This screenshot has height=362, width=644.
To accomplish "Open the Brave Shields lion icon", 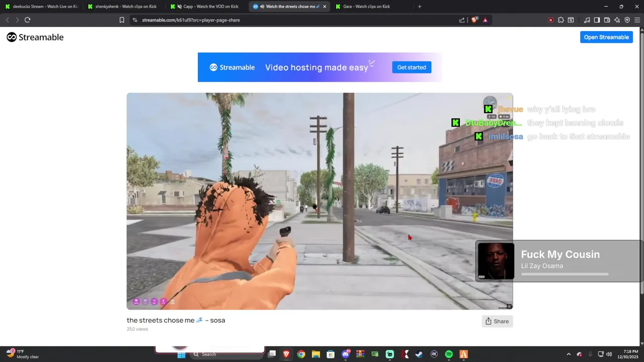I will click(474, 20).
